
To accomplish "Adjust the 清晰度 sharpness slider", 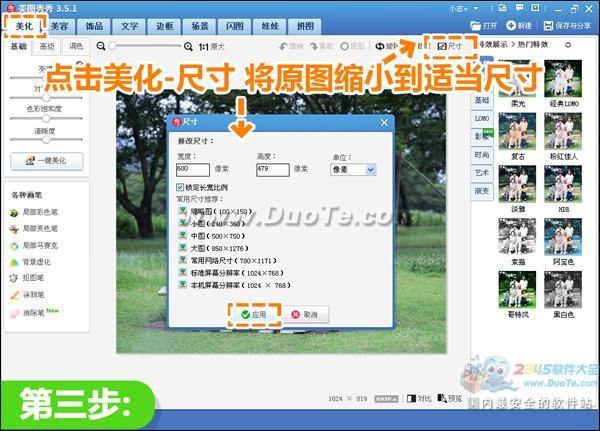I will coord(46,140).
